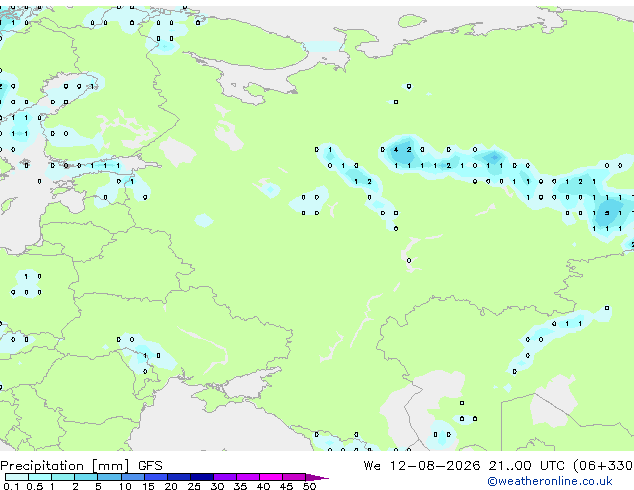Image resolution: width=634 pixels, height=490 pixels.
Task: Select the 1–2 mm legend color swatch
Action: (x=63, y=477)
